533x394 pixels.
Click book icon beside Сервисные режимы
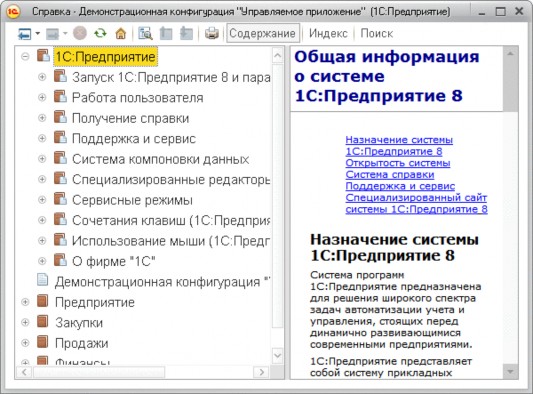pyautogui.click(x=60, y=199)
